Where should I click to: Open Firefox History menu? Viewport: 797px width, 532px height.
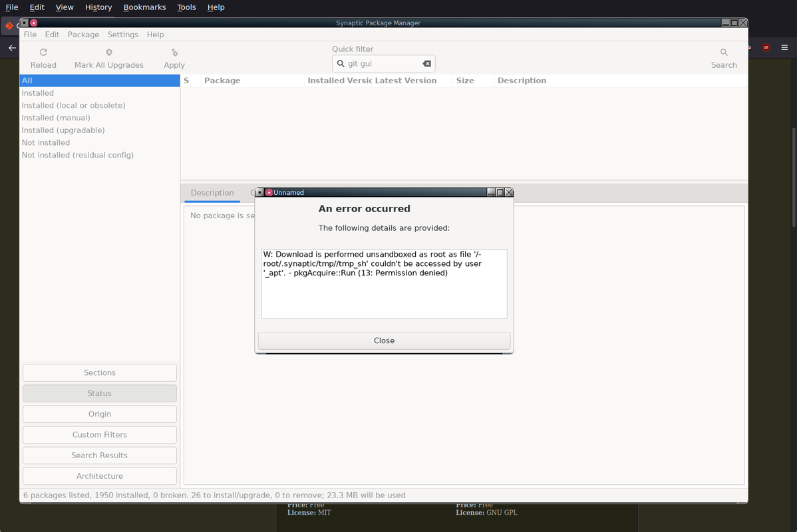[98, 7]
